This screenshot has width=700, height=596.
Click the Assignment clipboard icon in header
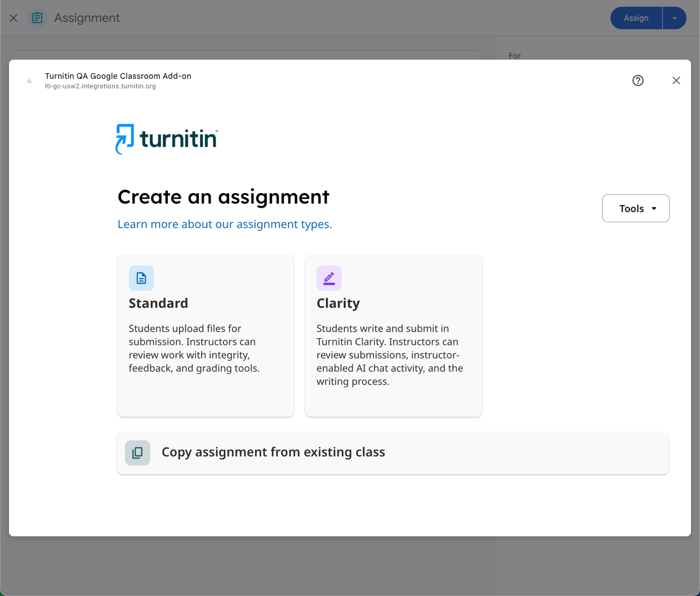(37, 18)
